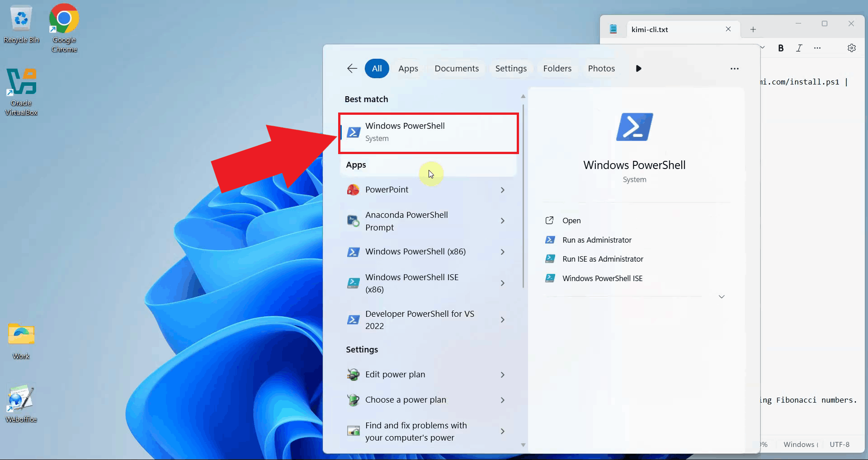This screenshot has height=460, width=868.
Task: Toggle bold formatting in Notepad
Action: pyautogui.click(x=781, y=48)
